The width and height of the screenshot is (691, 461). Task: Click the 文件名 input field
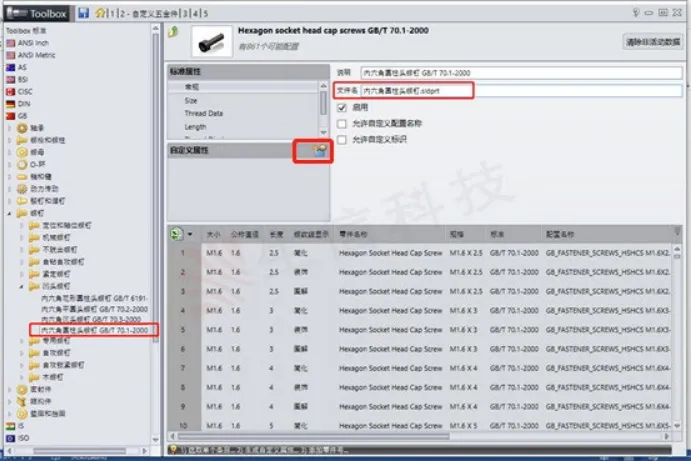point(520,90)
